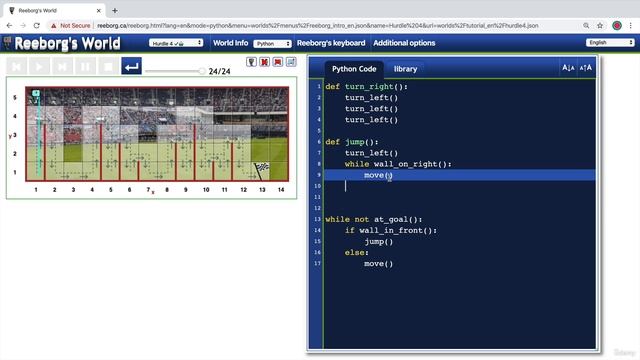Click browser forward arrow
Image resolution: width=640 pixels, height=360 pixels.
tap(23, 25)
